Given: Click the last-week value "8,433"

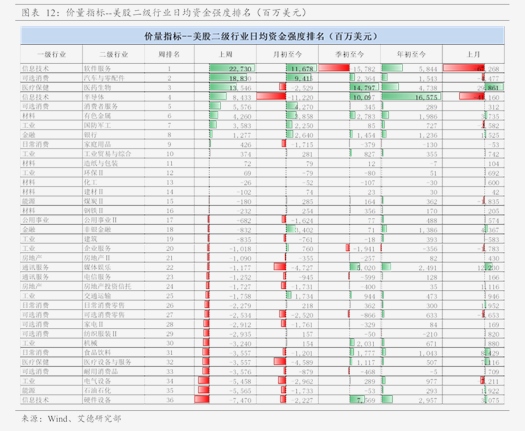Looking at the screenshot, I should point(242,97).
